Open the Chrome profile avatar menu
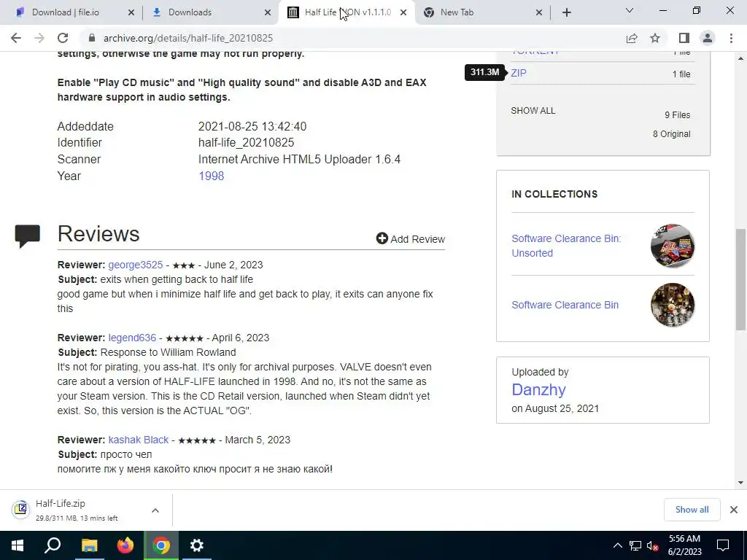 [x=708, y=38]
